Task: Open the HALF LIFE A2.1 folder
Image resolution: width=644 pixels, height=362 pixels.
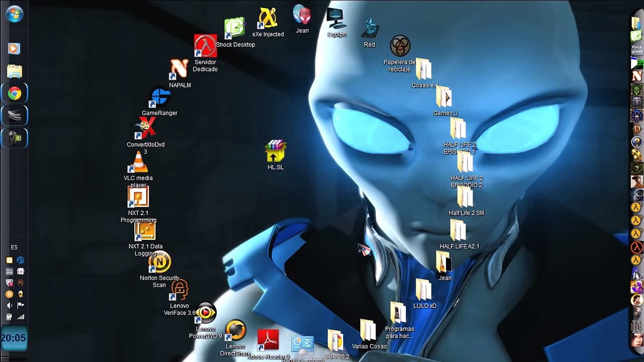Action: pos(458,231)
